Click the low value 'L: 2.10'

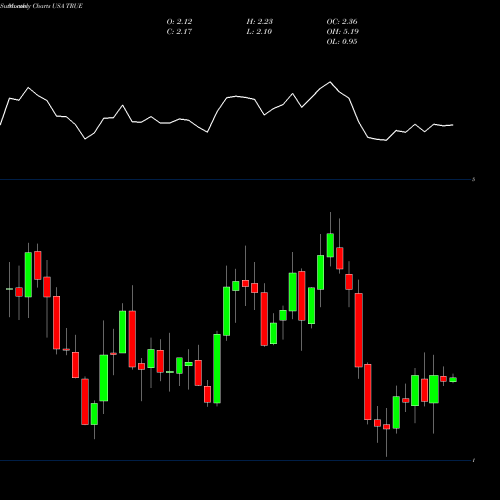[259, 31]
